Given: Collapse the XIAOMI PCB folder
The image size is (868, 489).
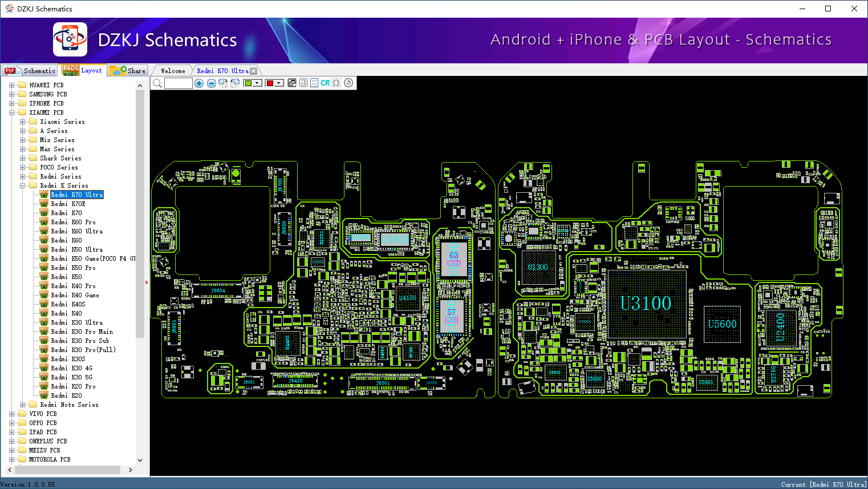Looking at the screenshot, I should 11,112.
